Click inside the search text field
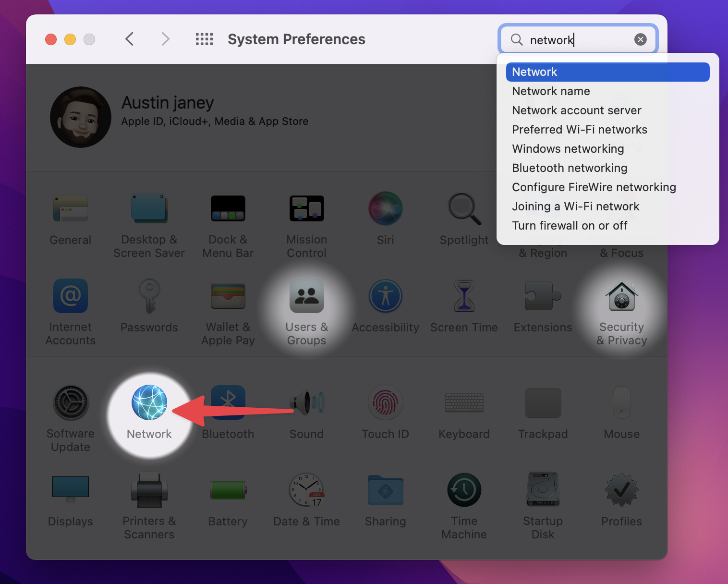728x584 pixels. click(x=576, y=40)
